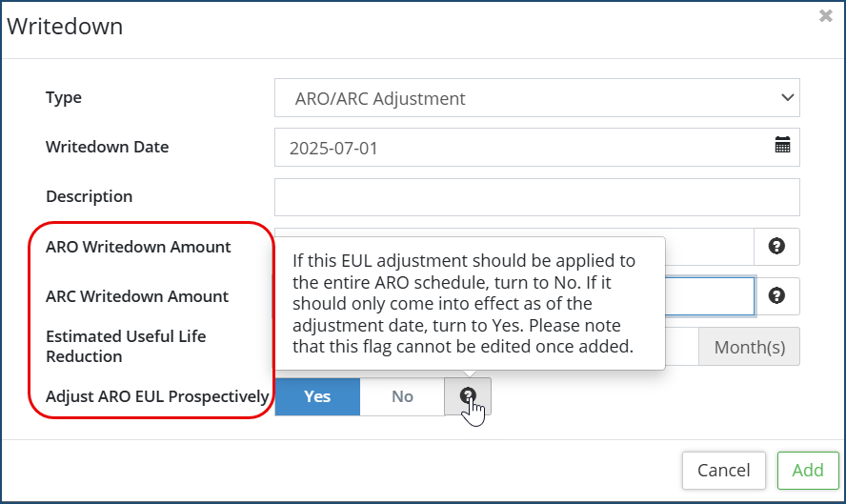
Task: Click the Description label text
Action: coord(89,196)
